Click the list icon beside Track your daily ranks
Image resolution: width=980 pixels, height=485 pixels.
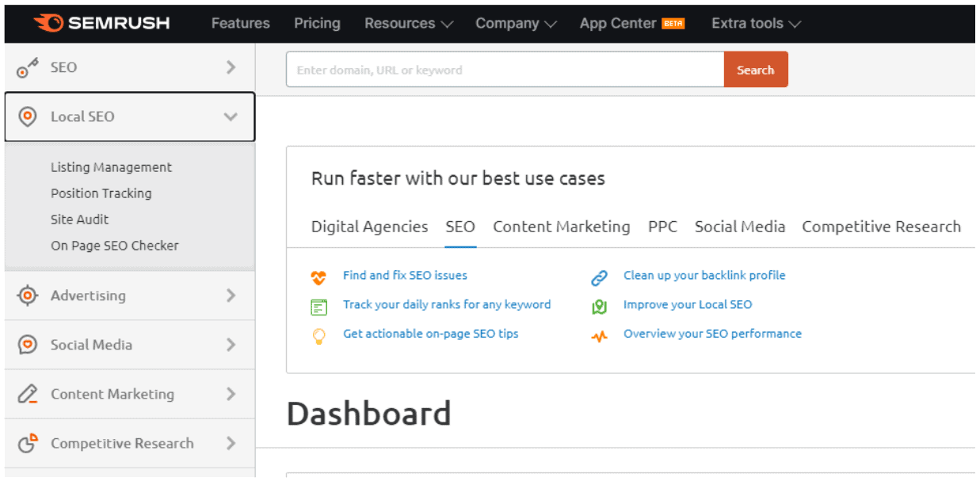[x=318, y=307]
